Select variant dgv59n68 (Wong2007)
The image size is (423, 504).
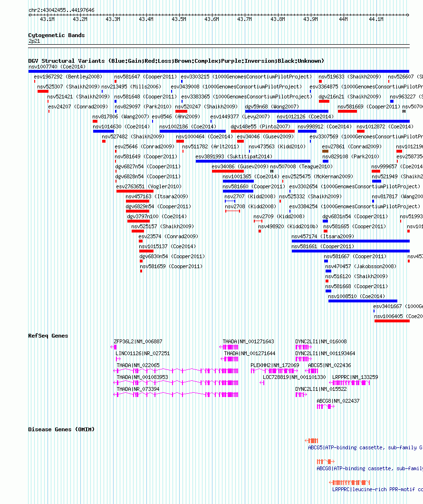[x=272, y=107]
